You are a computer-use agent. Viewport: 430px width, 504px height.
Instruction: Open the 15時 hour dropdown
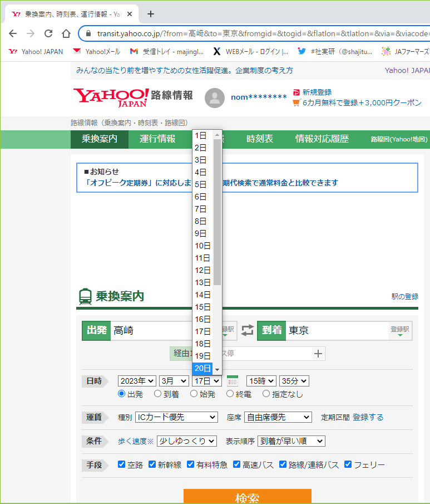pyautogui.click(x=261, y=381)
